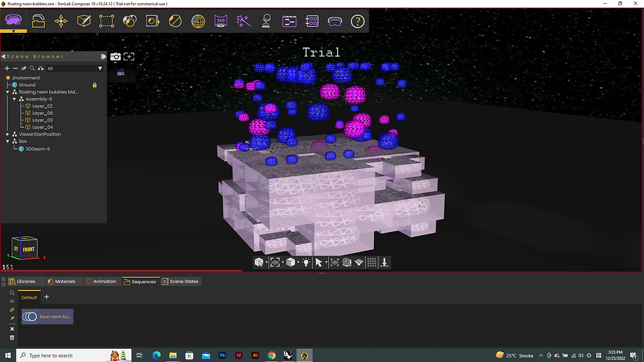This screenshot has height=362, width=644.
Task: Click the magnifier inspect icon in the viewport toolbar
Action: (347, 262)
